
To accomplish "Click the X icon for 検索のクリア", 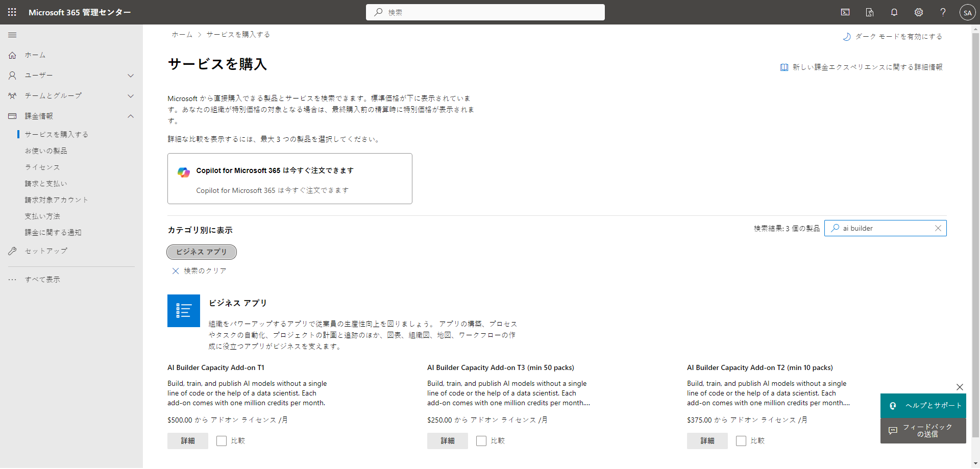I will 176,271.
